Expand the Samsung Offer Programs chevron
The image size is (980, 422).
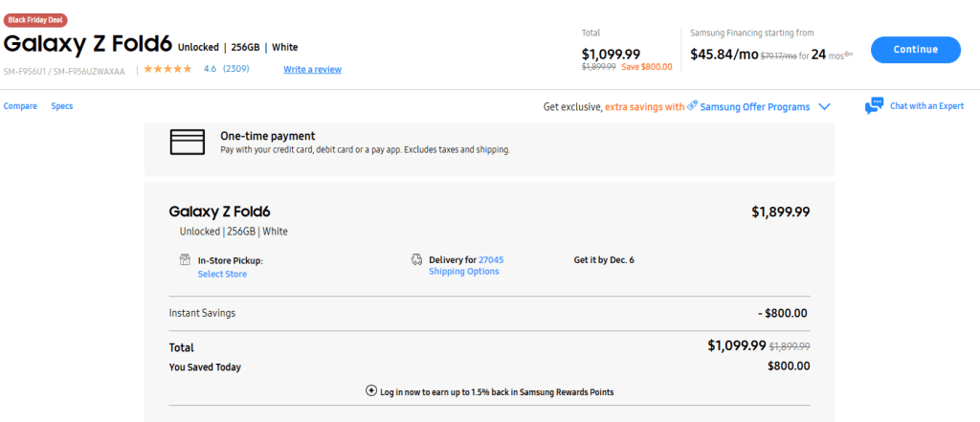click(x=824, y=106)
